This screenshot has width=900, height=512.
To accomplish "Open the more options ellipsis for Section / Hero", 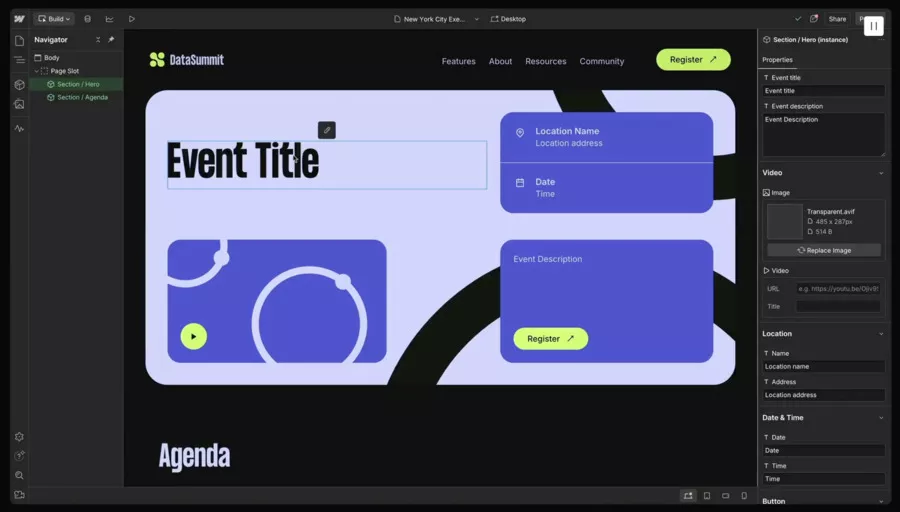I will 882,40.
